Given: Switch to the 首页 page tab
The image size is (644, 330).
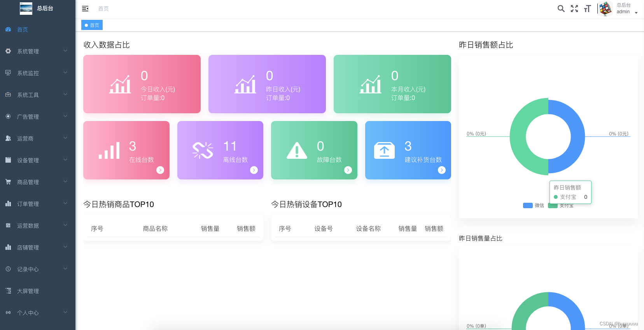Looking at the screenshot, I should click(92, 25).
